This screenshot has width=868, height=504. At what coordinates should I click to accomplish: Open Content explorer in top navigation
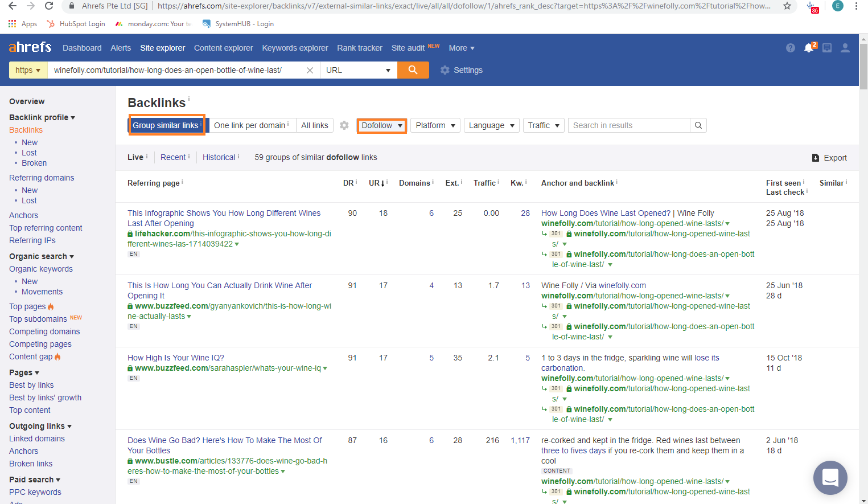click(x=224, y=48)
